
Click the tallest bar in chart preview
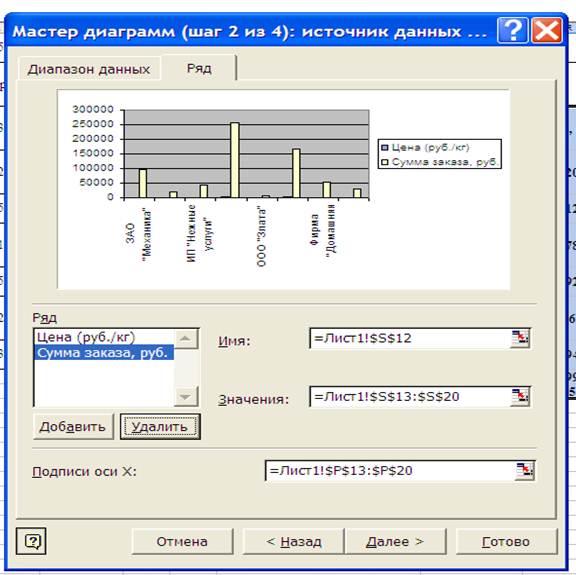pyautogui.click(x=234, y=160)
